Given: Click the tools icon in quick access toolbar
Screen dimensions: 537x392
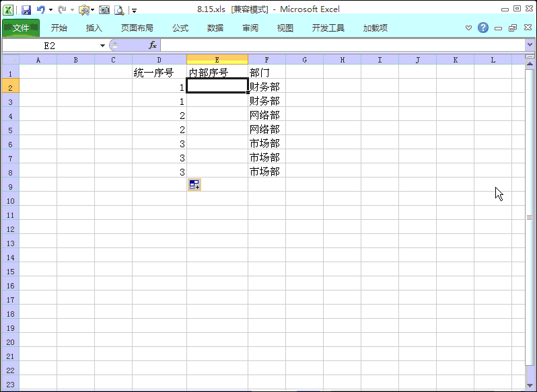Looking at the screenshot, I should point(84,10).
